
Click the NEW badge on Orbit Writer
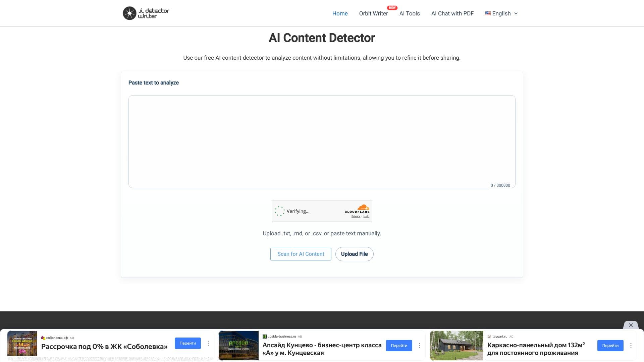(392, 8)
